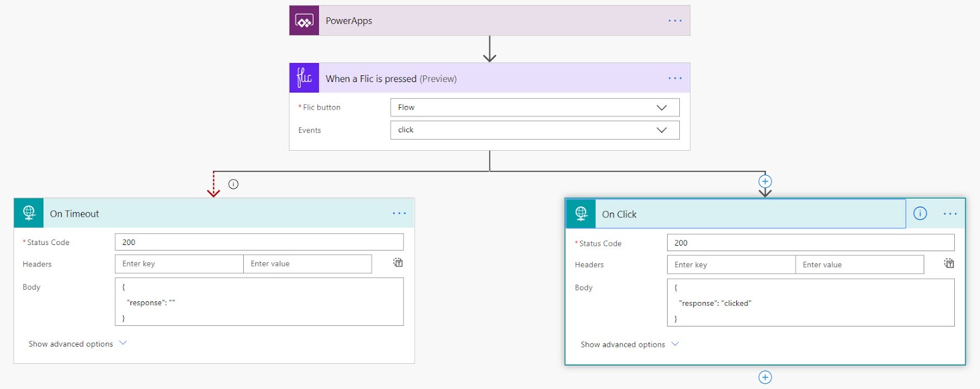The image size is (980, 389).
Task: Expand advanced options in On Timeout
Action: 78,344
